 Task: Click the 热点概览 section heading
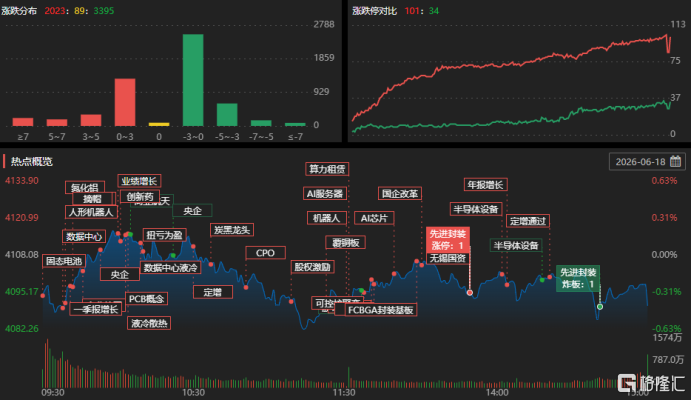(31, 162)
